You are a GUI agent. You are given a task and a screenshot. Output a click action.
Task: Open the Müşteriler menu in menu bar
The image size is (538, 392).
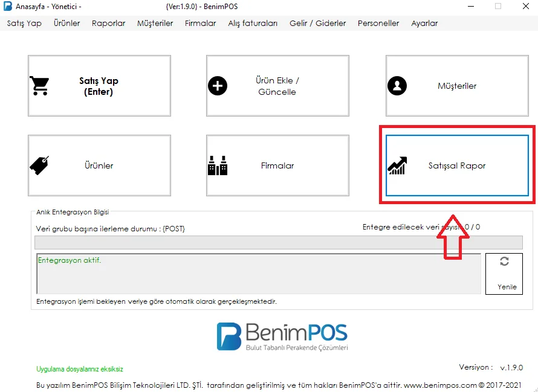coord(155,24)
